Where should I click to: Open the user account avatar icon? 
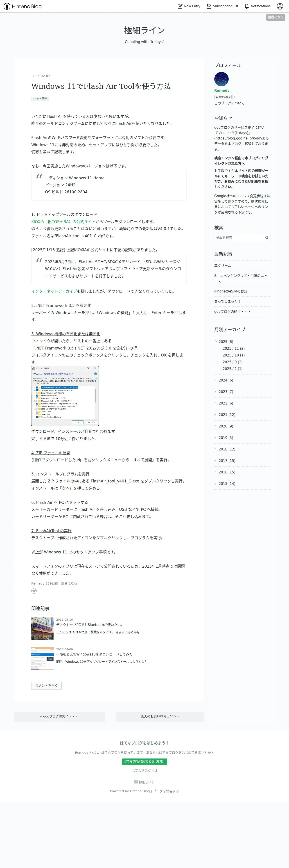pos(280,6)
